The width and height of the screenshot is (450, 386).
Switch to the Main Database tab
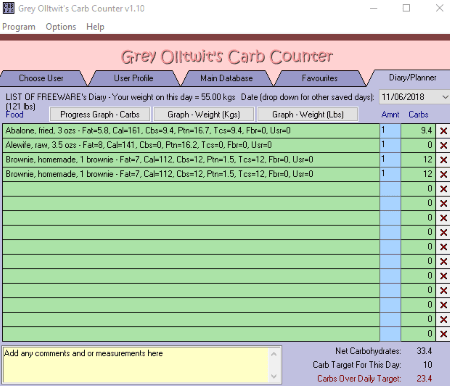pos(226,78)
